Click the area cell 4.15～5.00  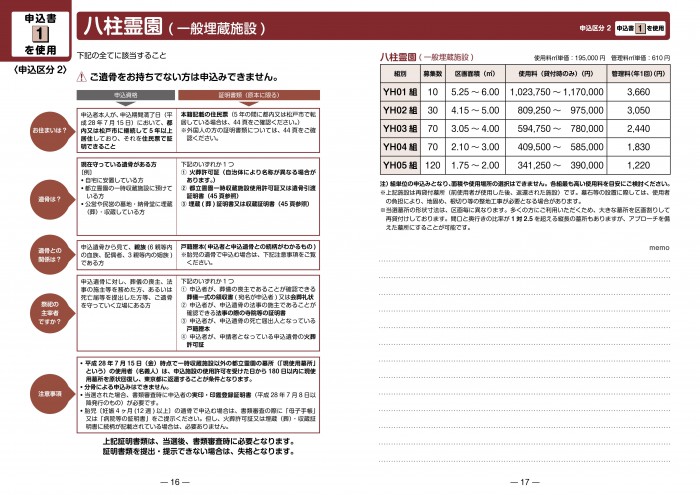(x=475, y=110)
